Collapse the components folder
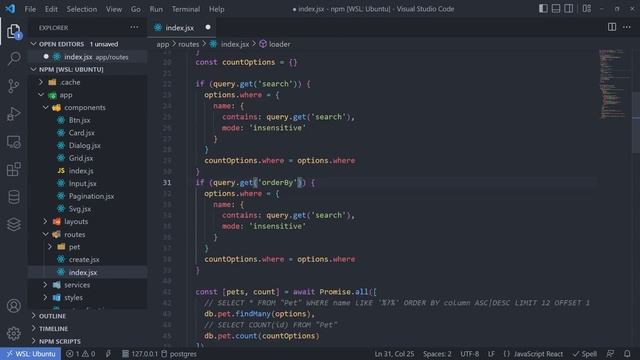640x360 pixels. pyautogui.click(x=88, y=107)
